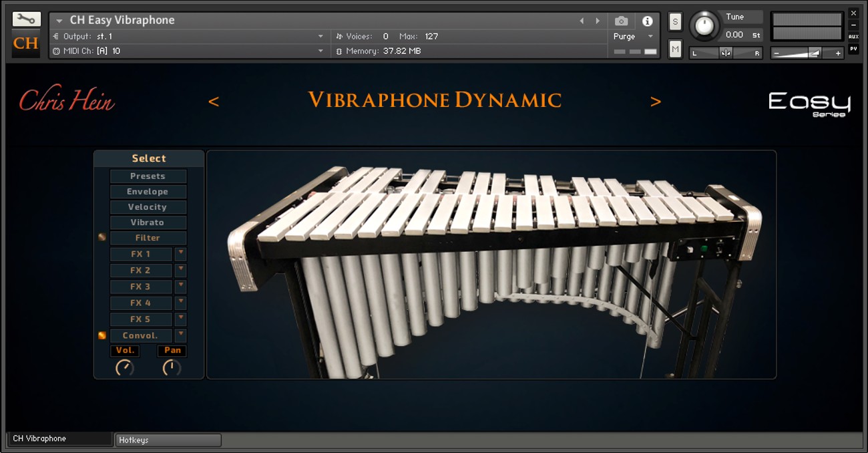Switch to next patch with orange > arrow
This screenshot has height=453, width=868.
coord(656,102)
